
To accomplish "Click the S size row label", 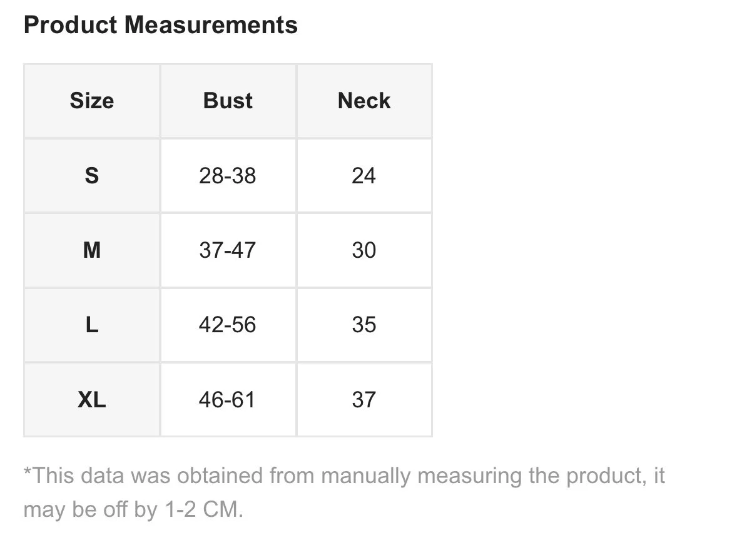I will [92, 176].
